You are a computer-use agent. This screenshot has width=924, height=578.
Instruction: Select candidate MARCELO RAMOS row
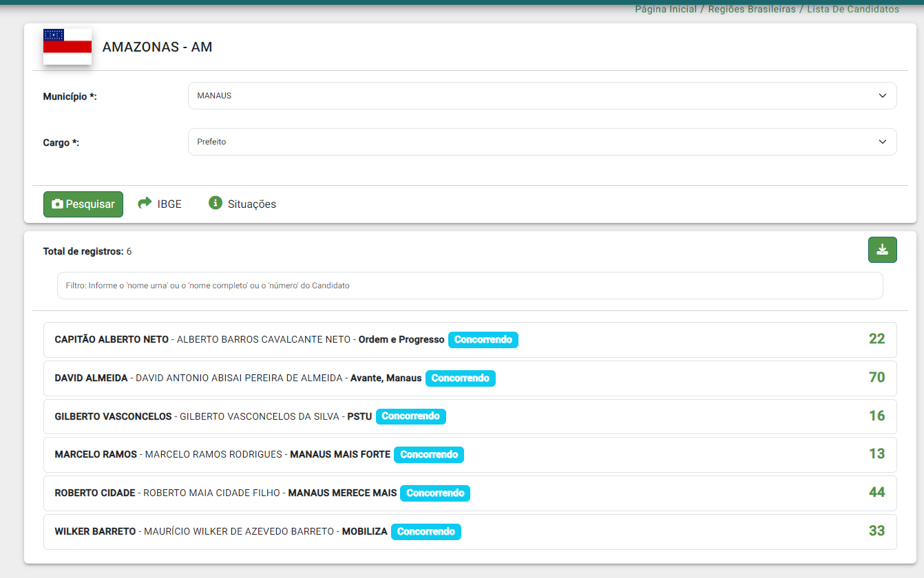470,455
